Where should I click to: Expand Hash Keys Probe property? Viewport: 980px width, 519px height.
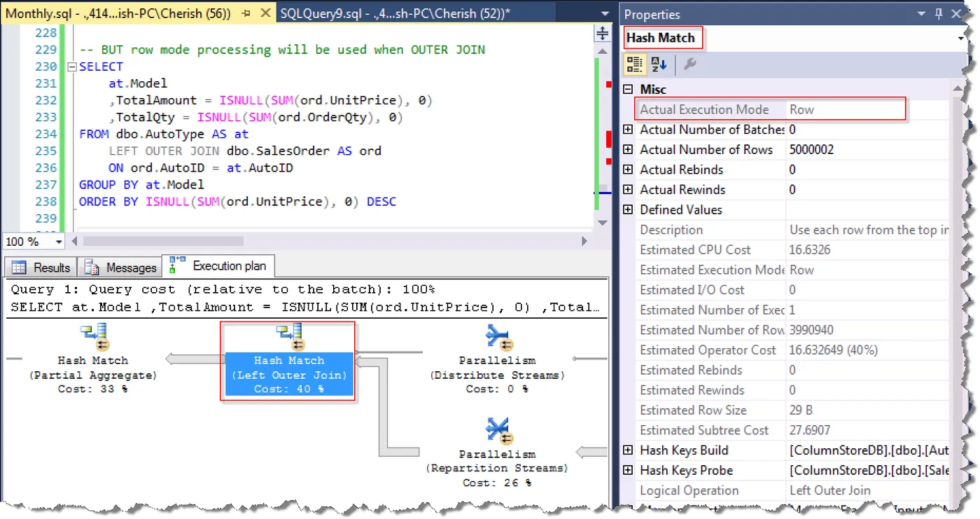[628, 471]
